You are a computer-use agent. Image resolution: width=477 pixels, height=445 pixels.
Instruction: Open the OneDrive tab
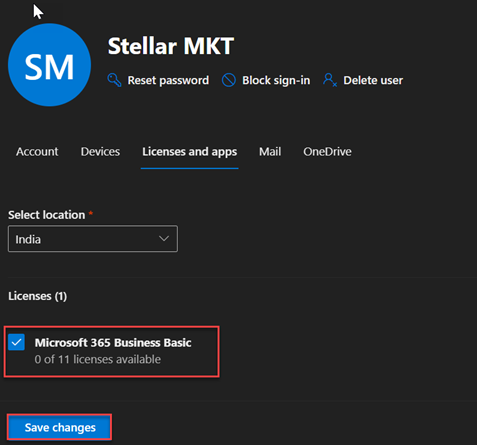[x=327, y=152]
